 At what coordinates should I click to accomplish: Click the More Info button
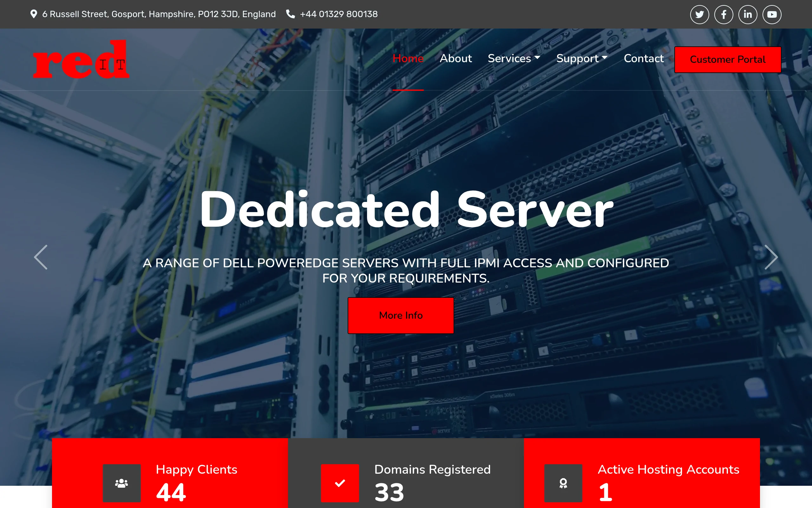click(x=401, y=315)
